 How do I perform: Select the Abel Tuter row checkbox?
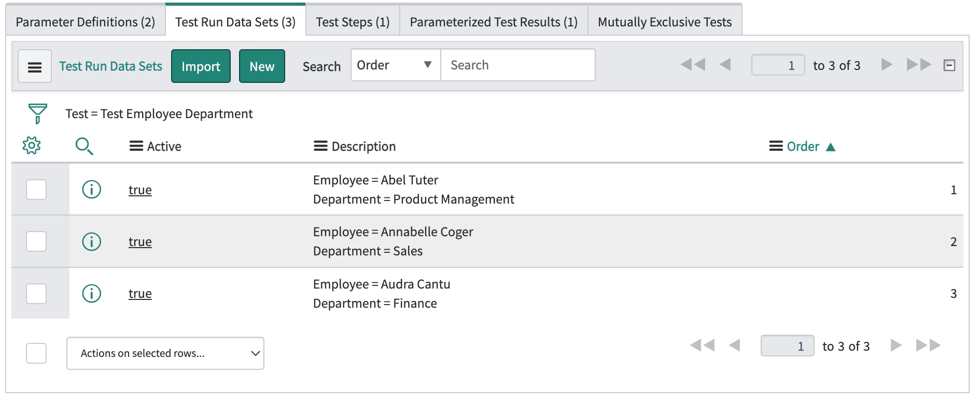[36, 190]
